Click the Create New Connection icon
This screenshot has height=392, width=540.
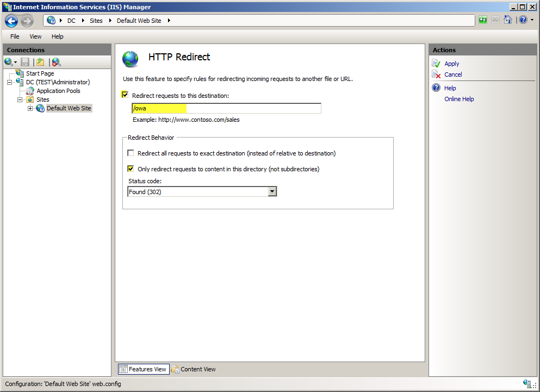point(8,62)
